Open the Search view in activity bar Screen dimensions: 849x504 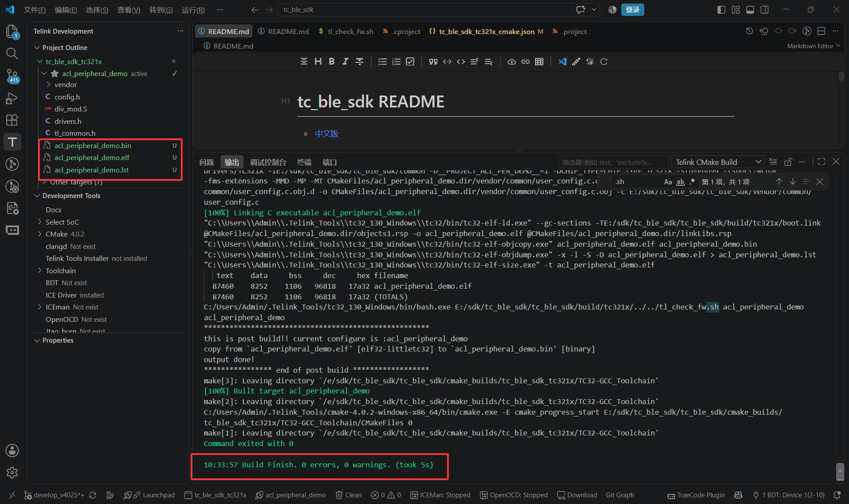point(12,53)
